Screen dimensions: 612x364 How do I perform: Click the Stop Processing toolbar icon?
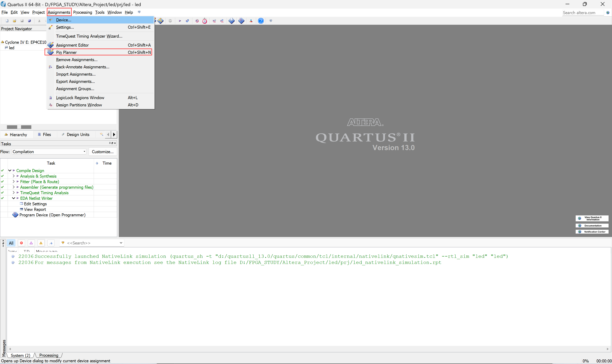170,21
